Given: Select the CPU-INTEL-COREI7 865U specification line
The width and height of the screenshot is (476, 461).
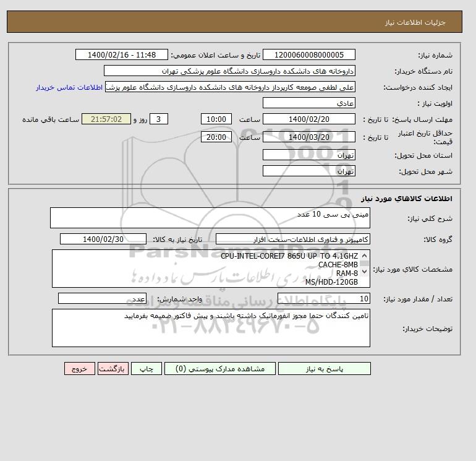Looking at the screenshot, I should (289, 256).
